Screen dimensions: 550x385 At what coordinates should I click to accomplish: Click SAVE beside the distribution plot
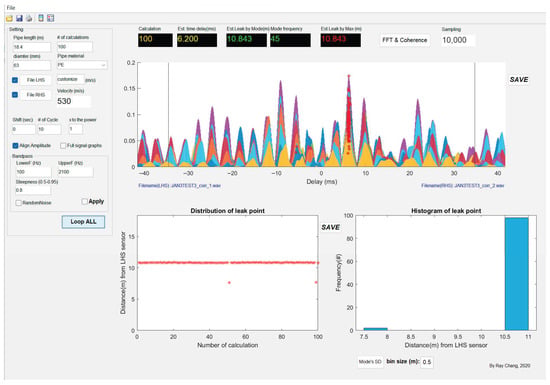point(330,228)
